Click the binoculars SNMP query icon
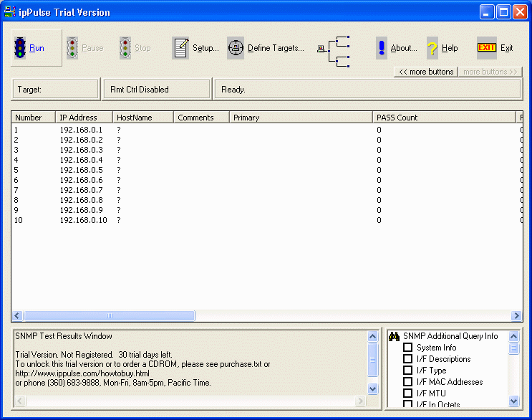Image resolution: width=532 pixels, height=420 pixels. pos(394,336)
